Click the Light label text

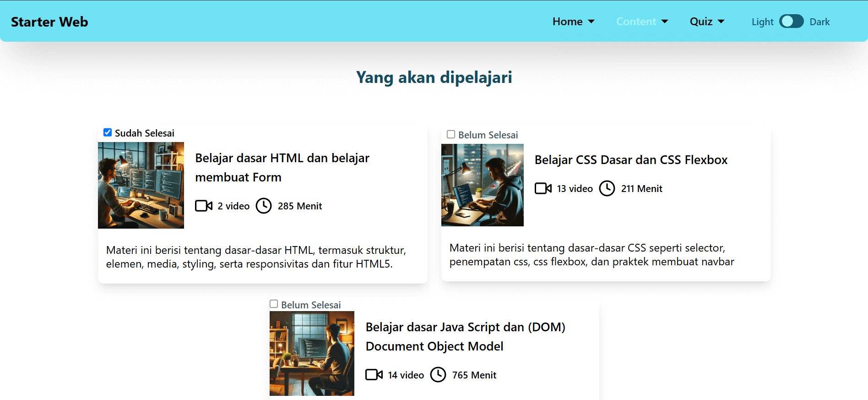[x=762, y=22]
